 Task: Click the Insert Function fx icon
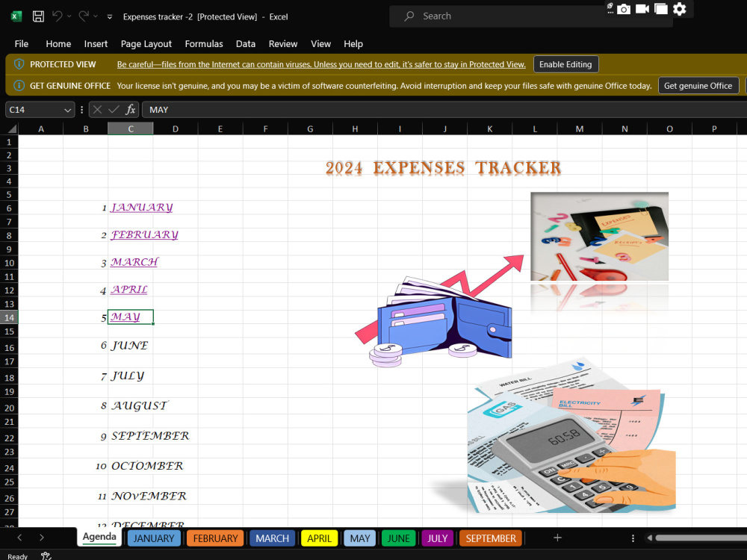130,110
